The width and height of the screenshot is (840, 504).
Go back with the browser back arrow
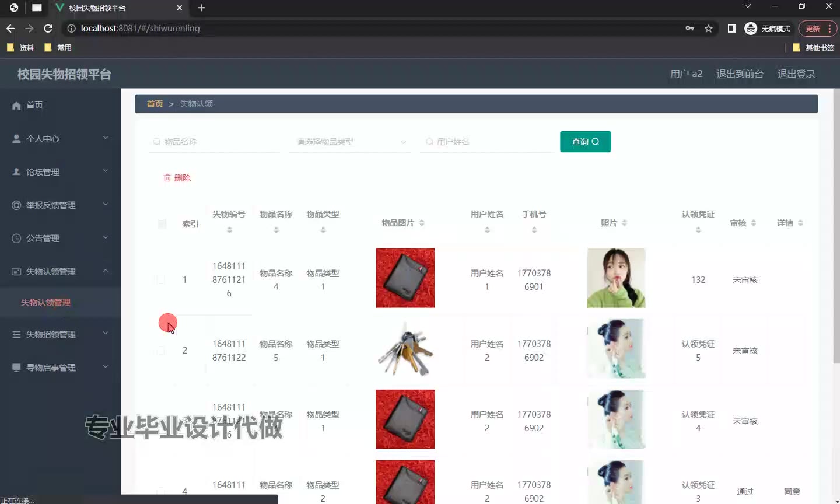[x=10, y=28]
